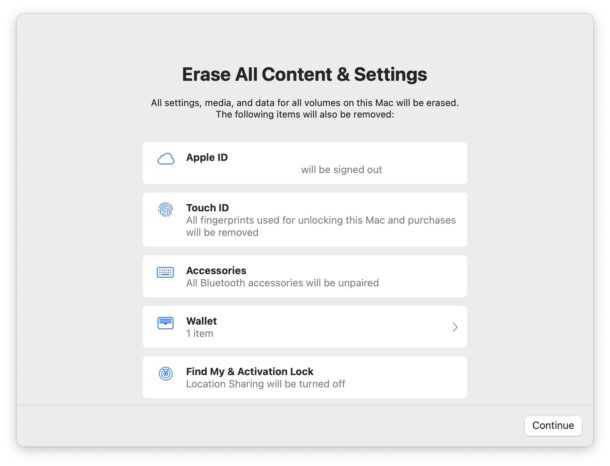Screen dimensions: 610x466
Task: Click the "All settings, media, and data" sentence
Action: pos(304,102)
